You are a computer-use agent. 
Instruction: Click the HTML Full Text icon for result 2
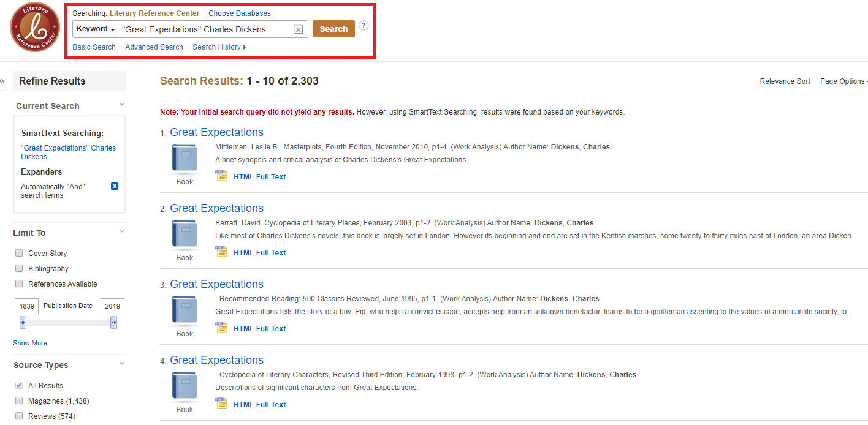221,252
